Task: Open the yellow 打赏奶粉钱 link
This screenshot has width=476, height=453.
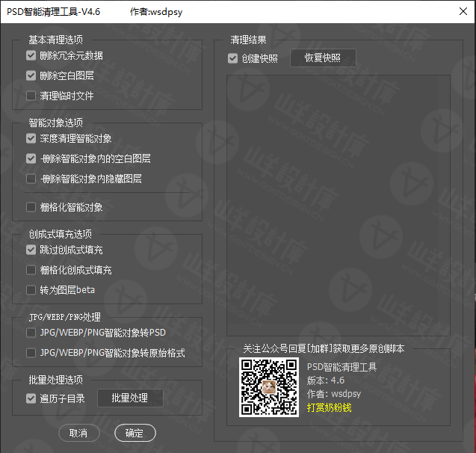Action: pos(329,407)
